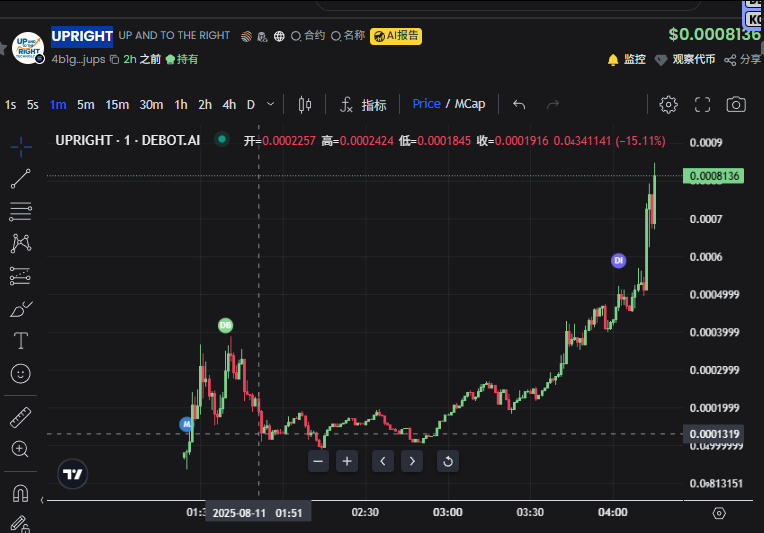Open the forecasting/measurement position tool
This screenshot has width=764, height=533.
point(20,276)
